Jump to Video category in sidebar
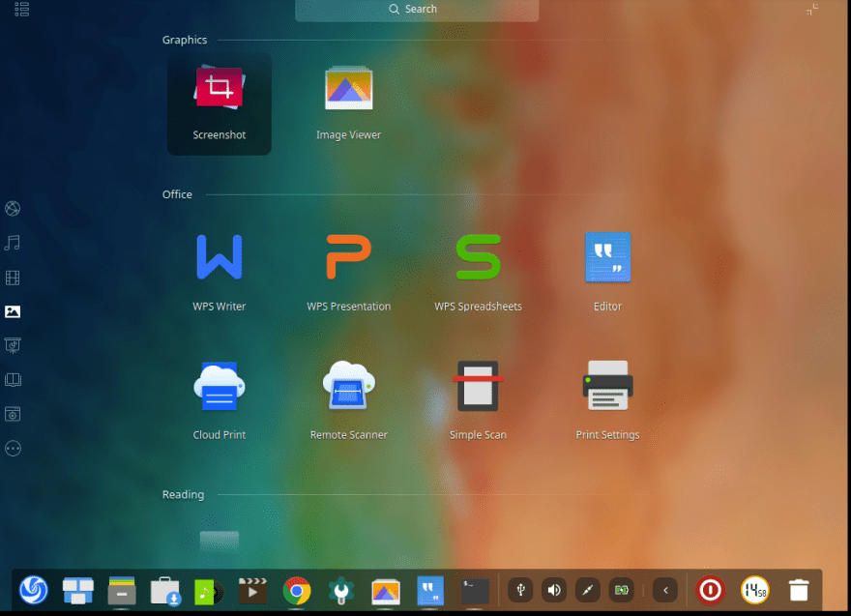Screen dimensions: 851x616 pos(13,278)
